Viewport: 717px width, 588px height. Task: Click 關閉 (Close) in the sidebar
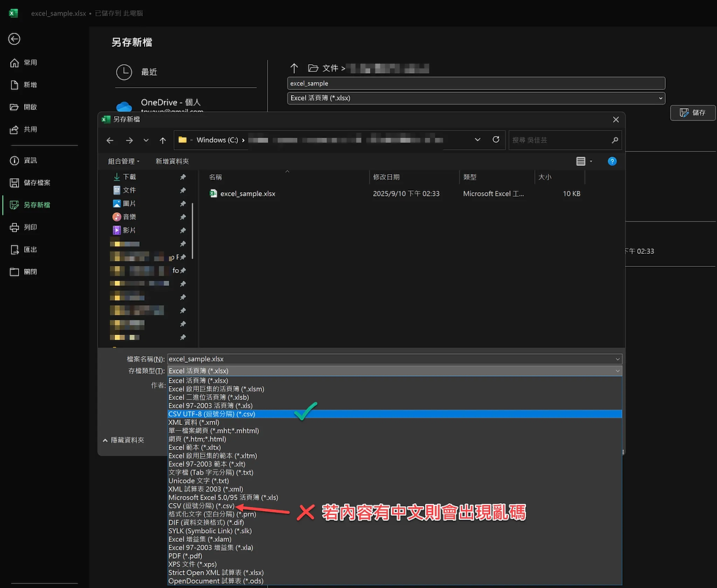[x=23, y=271]
